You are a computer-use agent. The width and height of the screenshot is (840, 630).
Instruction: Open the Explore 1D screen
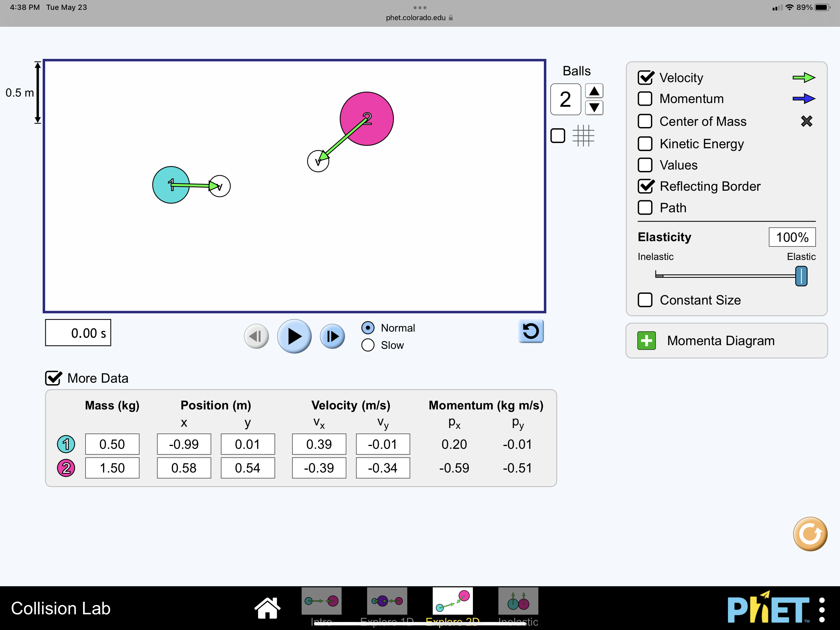386,601
